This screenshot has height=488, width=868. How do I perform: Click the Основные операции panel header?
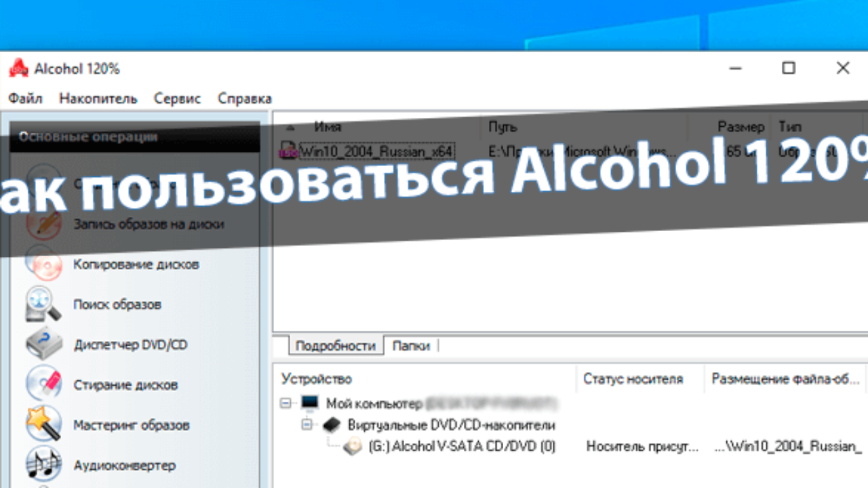[x=136, y=137]
